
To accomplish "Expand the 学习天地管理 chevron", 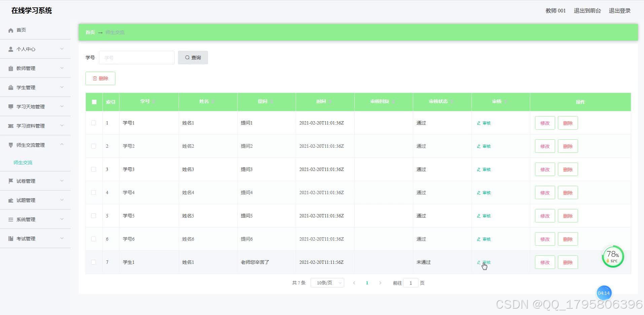I will [x=62, y=106].
